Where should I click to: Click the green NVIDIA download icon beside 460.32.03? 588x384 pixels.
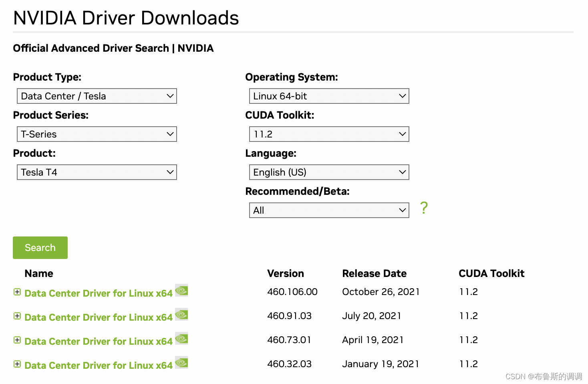(x=181, y=363)
